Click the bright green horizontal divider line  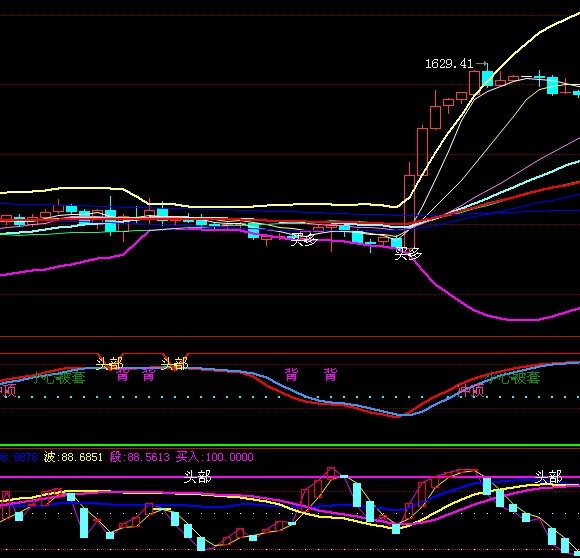point(290,445)
